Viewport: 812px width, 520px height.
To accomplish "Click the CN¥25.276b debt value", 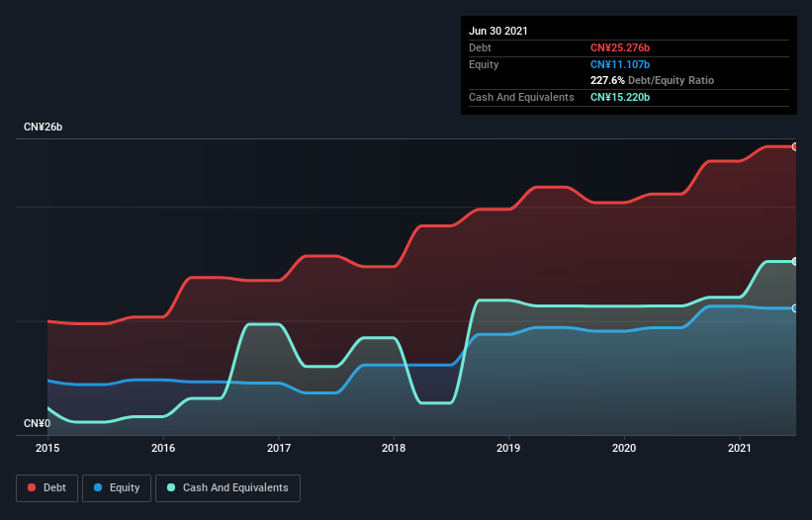I will [620, 47].
